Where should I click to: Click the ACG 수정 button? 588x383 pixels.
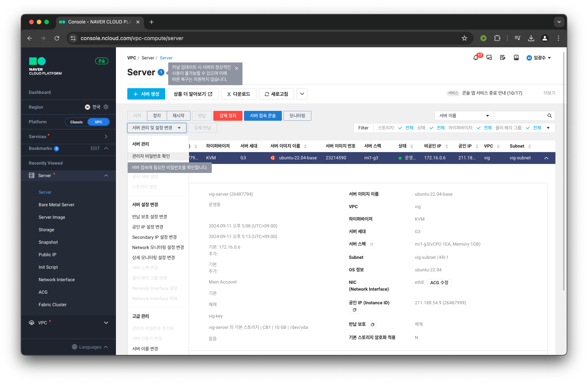[x=439, y=283]
